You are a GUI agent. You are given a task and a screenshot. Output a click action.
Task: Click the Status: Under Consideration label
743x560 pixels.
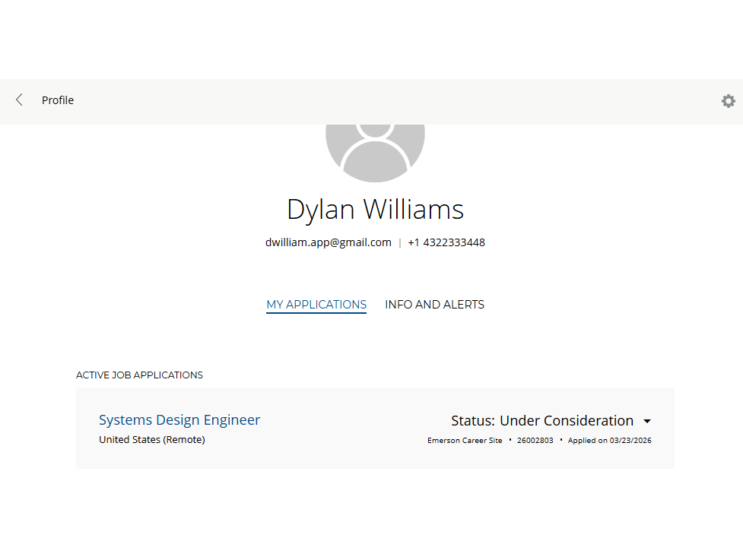541,421
